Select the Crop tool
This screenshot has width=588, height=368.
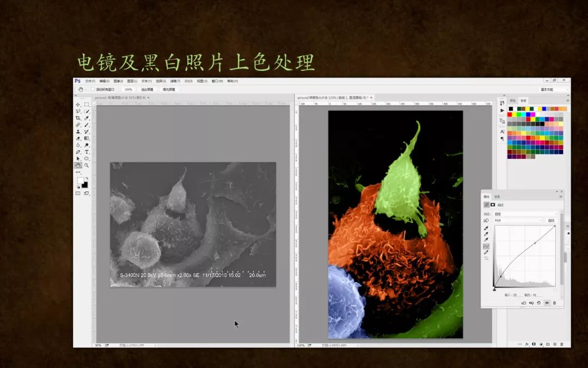pos(78,118)
